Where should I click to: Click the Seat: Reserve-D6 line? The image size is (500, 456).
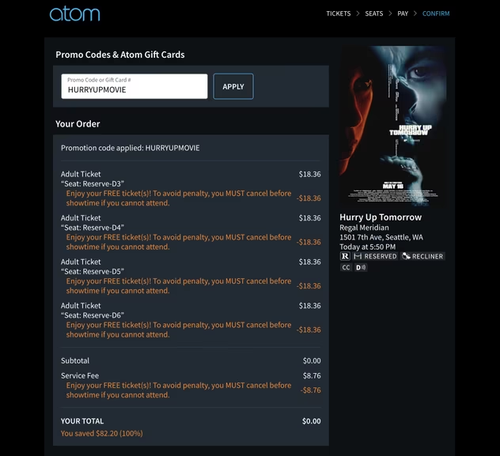point(92,315)
